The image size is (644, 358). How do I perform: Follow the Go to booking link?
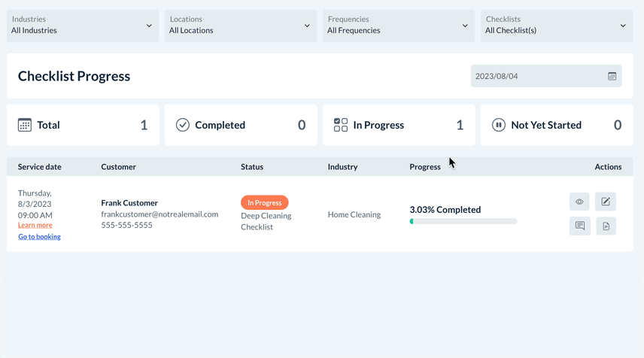pos(39,237)
